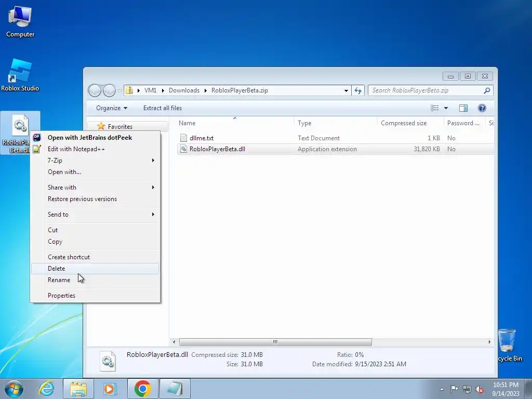Launch the Roblox Studio desktop shortcut
The width and height of the screenshot is (532, 399).
click(20, 75)
